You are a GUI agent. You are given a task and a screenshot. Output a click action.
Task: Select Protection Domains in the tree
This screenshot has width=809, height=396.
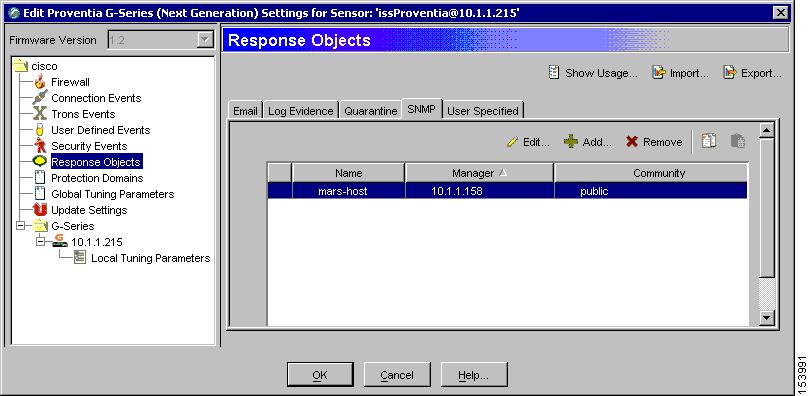click(97, 178)
